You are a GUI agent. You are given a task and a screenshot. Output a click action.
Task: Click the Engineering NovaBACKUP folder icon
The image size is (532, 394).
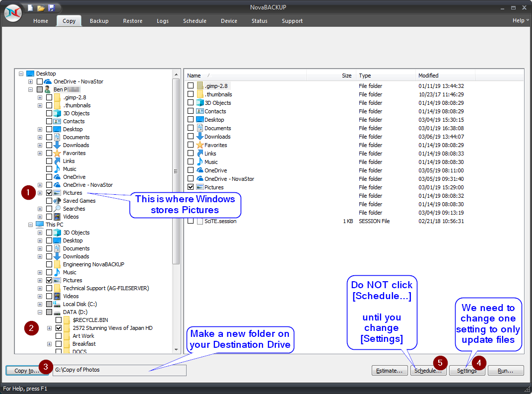coord(58,264)
